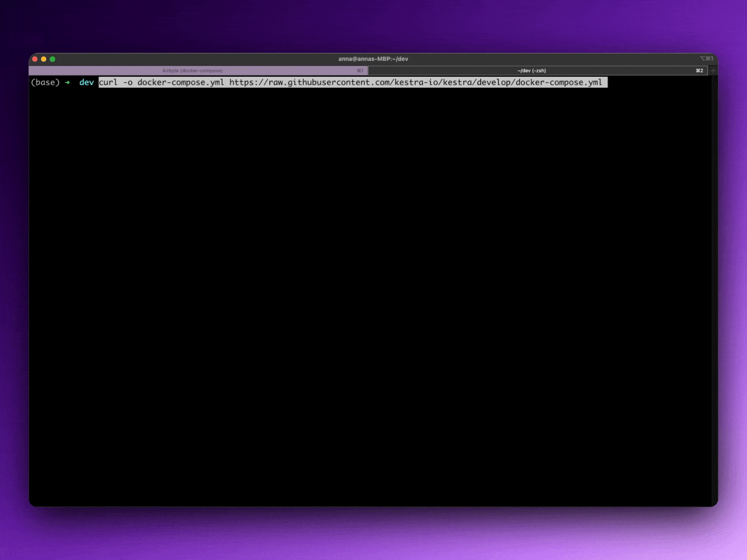
Task: Click the ⌘1 shortcut label on Airbyte tab
Action: pyautogui.click(x=360, y=71)
